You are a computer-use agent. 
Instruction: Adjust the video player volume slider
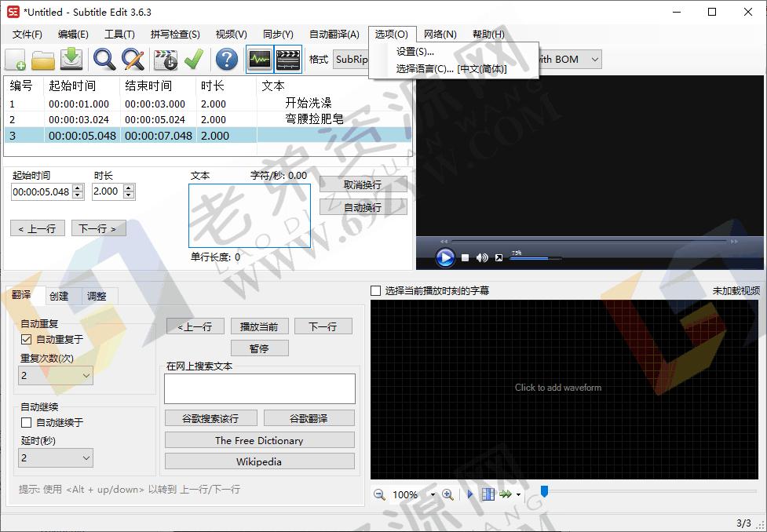click(x=534, y=257)
